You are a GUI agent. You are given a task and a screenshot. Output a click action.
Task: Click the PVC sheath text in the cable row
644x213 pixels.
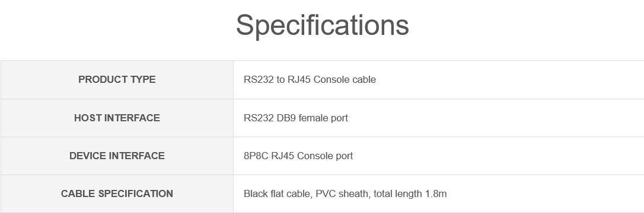click(x=343, y=193)
